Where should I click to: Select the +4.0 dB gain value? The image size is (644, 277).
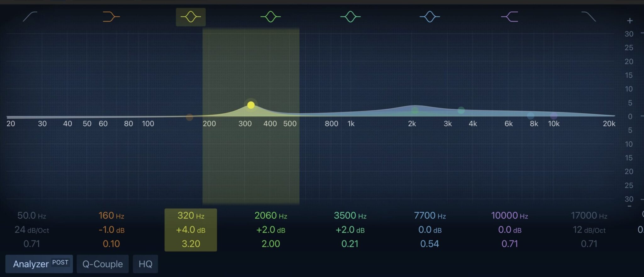pos(191,230)
